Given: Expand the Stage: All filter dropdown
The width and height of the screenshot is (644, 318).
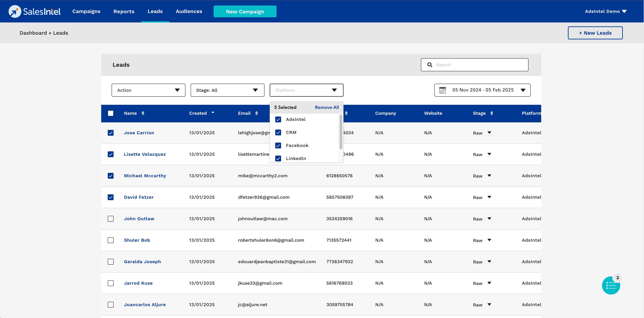Looking at the screenshot, I should 227,90.
